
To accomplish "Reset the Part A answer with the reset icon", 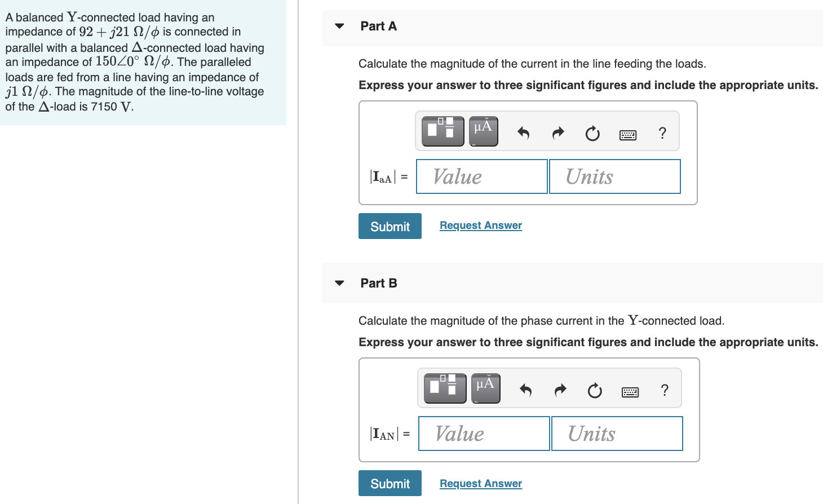I will click(x=592, y=134).
